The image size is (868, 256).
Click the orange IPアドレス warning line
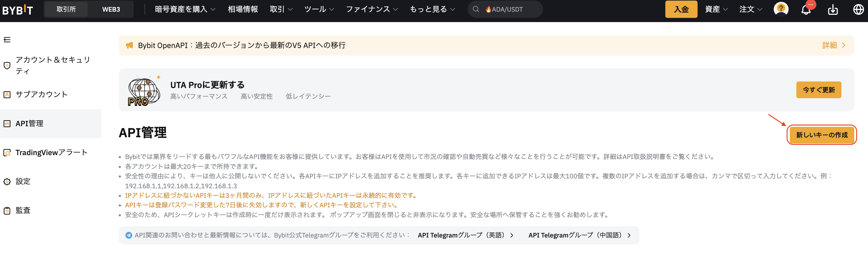272,195
